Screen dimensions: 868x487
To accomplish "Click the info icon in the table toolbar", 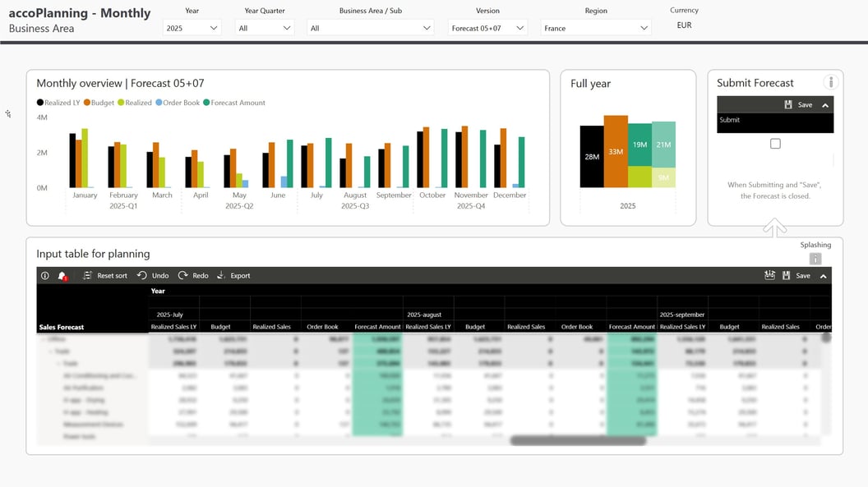I will (44, 275).
